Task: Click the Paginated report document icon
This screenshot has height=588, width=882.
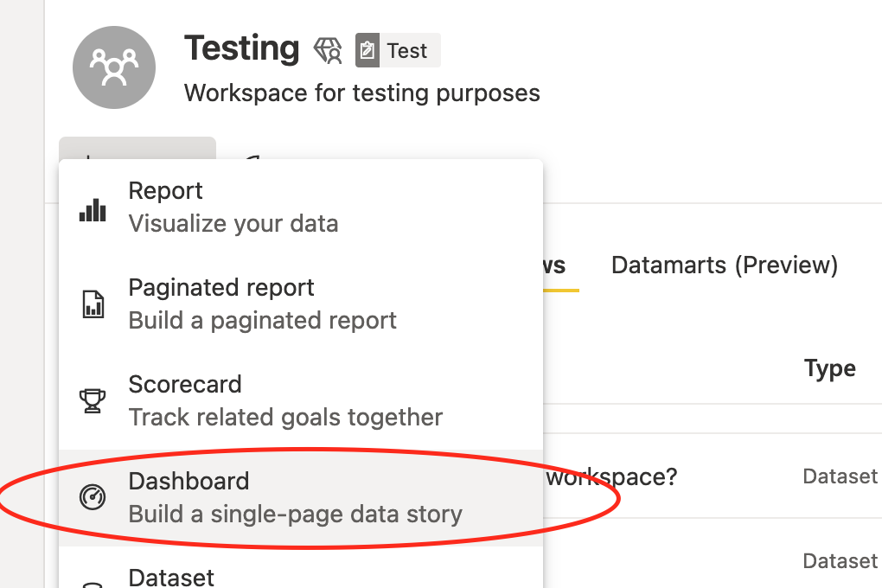Action: (x=93, y=304)
